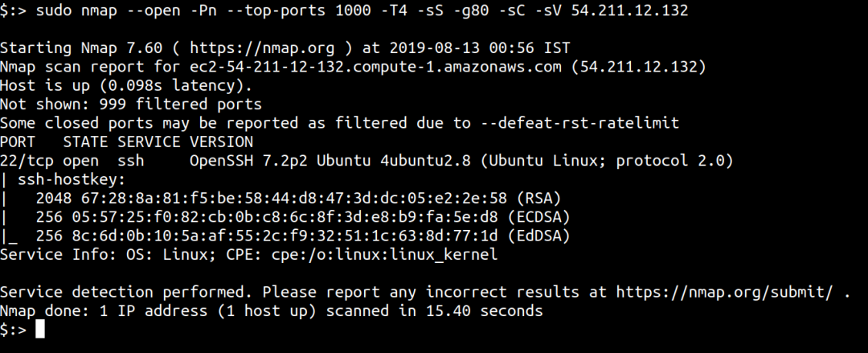
Task: Click the blinking cursor at bottom prompt
Action: click(x=40, y=329)
